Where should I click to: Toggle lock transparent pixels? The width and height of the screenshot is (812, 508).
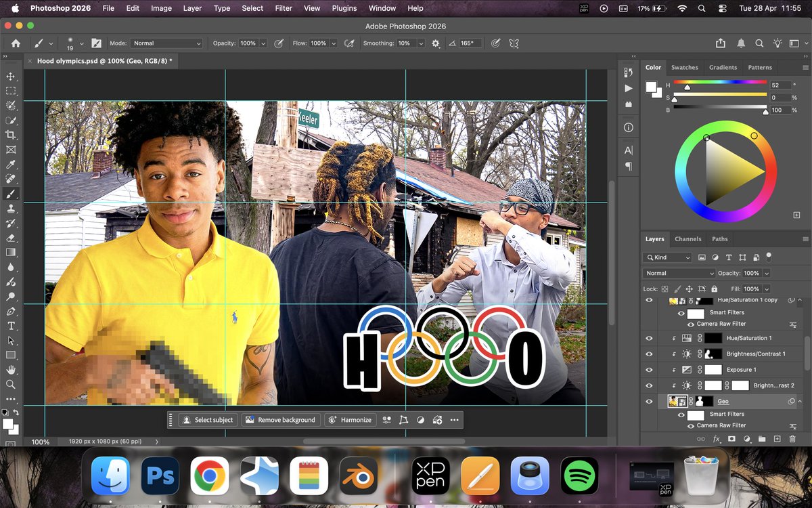coord(665,289)
